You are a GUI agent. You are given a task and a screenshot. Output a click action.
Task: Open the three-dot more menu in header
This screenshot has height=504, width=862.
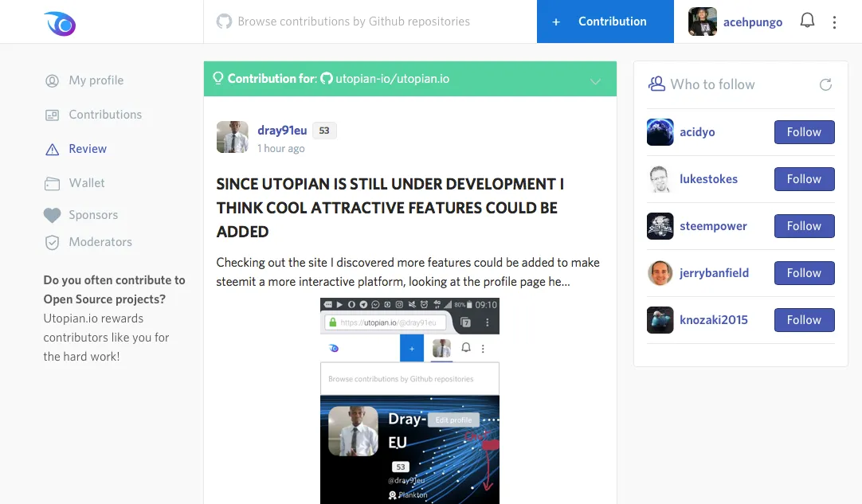point(834,22)
